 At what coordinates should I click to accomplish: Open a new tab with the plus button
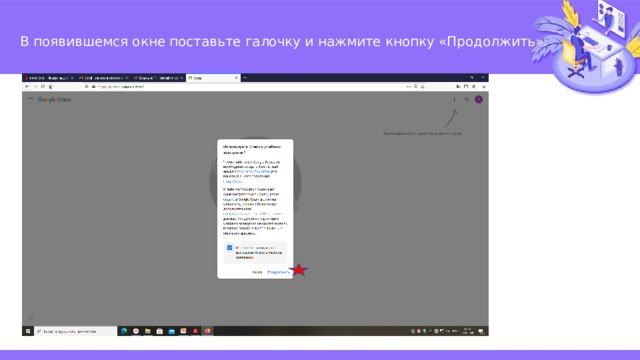click(245, 78)
